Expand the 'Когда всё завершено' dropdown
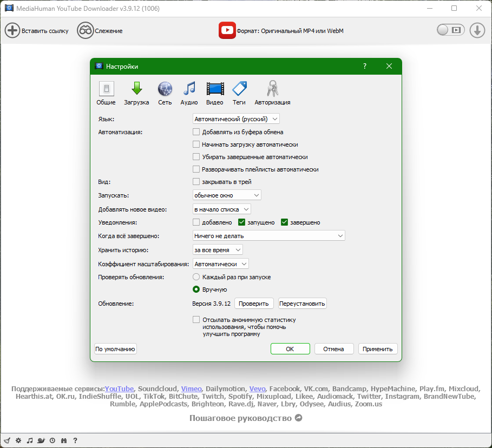 point(268,235)
